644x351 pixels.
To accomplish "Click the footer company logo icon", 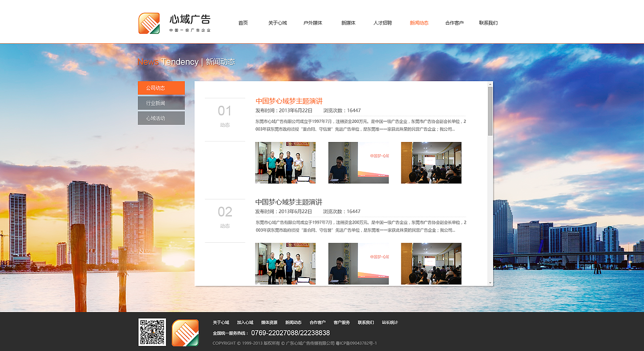I will point(185,332).
